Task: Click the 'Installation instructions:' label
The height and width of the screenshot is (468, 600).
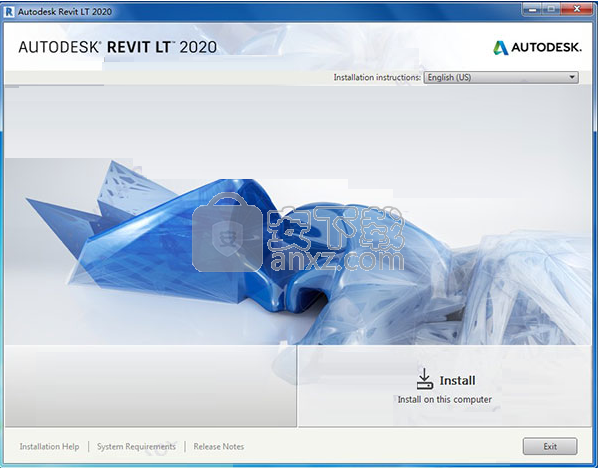Action: (377, 77)
